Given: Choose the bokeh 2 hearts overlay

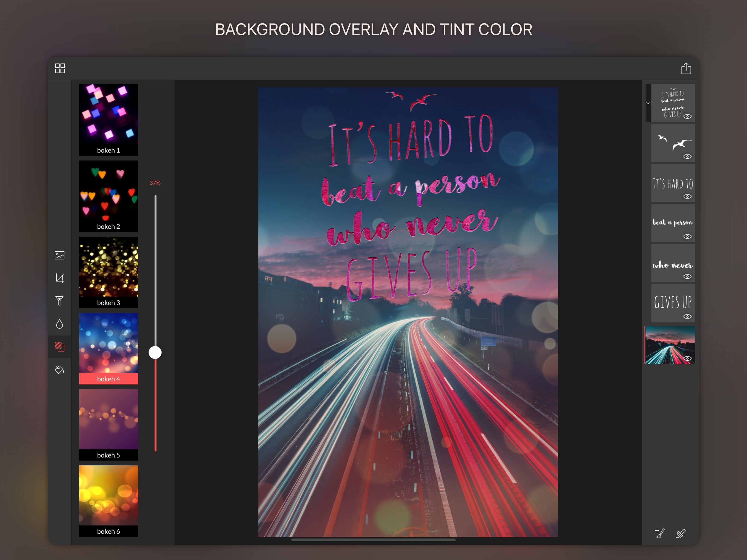Looking at the screenshot, I should 108,196.
